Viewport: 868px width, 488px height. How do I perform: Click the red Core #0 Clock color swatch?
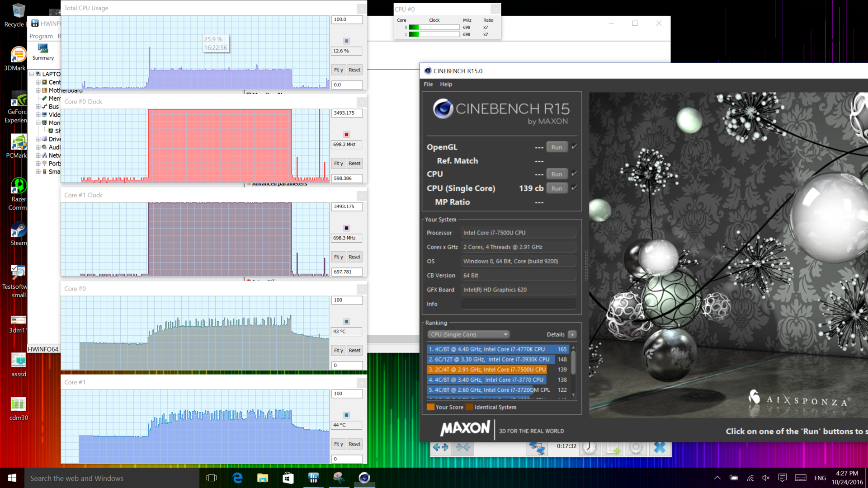tap(346, 135)
